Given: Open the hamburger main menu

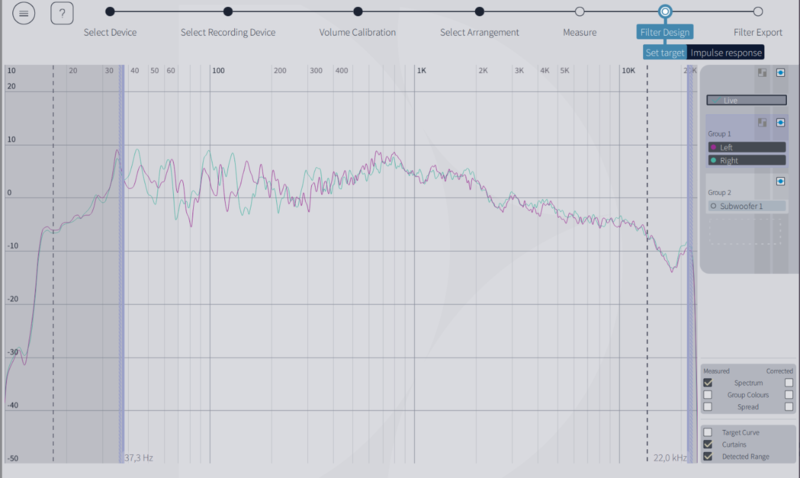Looking at the screenshot, I should [24, 14].
